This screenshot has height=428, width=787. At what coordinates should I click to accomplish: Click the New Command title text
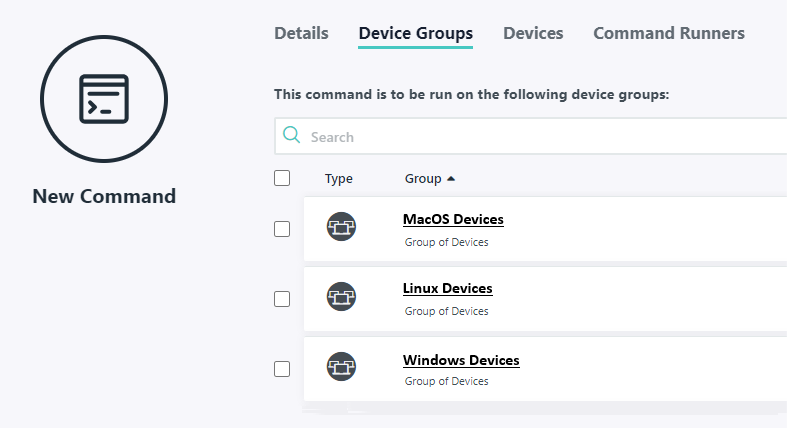click(x=104, y=196)
